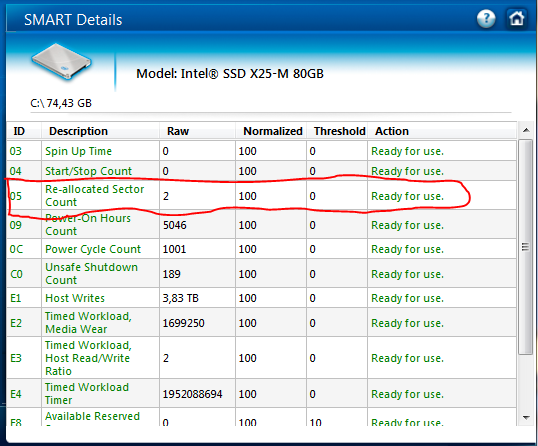Select Timed Workload, Media Wear description

(x=88, y=322)
